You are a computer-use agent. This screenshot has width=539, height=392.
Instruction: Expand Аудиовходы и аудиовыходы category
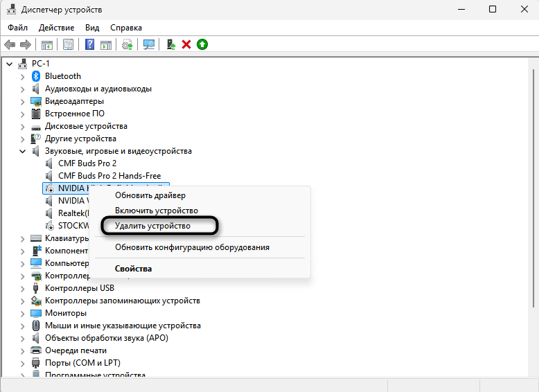pyautogui.click(x=23, y=89)
